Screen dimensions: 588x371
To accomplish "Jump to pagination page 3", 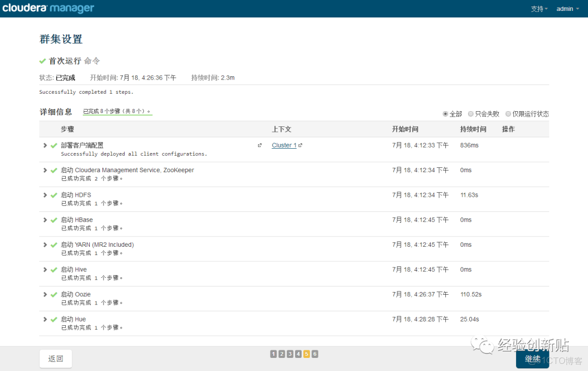I will (x=290, y=354).
